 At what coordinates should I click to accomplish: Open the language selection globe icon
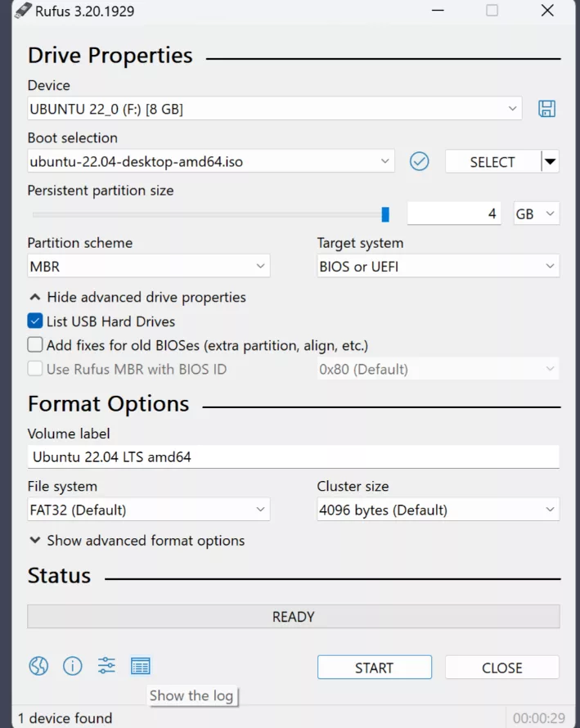[38, 666]
